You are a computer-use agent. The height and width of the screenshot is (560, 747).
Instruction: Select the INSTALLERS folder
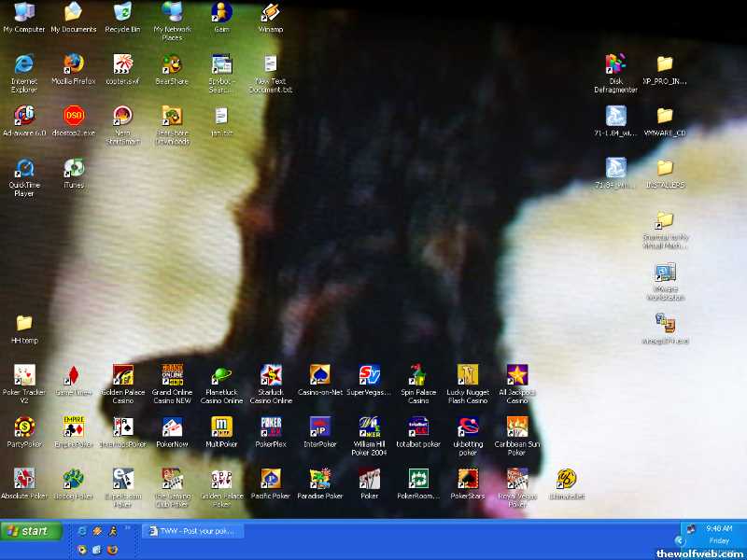[x=665, y=169]
